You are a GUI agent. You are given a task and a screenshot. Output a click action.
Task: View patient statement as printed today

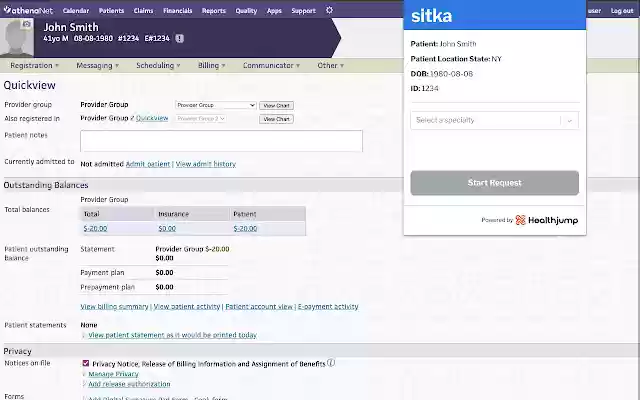(172, 335)
